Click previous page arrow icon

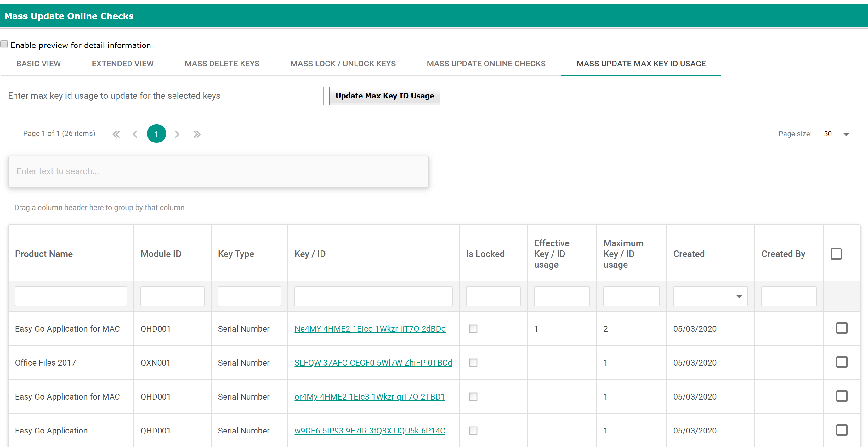click(x=135, y=134)
